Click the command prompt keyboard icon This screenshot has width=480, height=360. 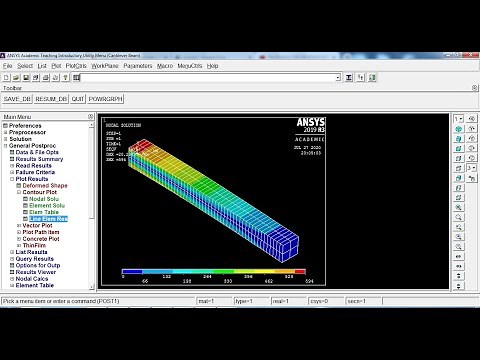click(76, 78)
